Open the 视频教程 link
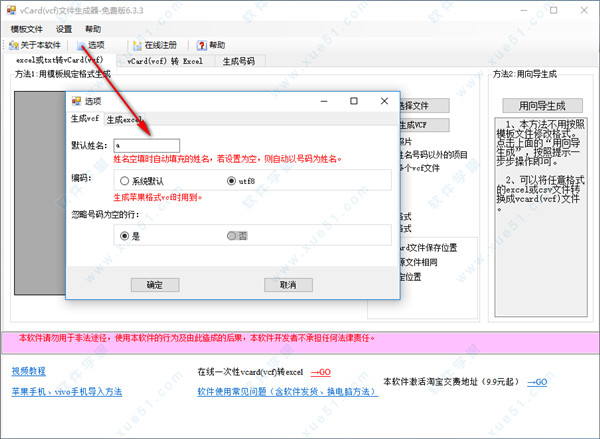Screen dimensions: 600x439 point(29,370)
